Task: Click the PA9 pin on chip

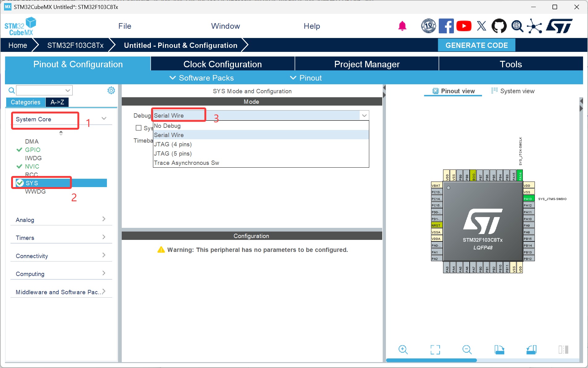Action: [x=529, y=225]
